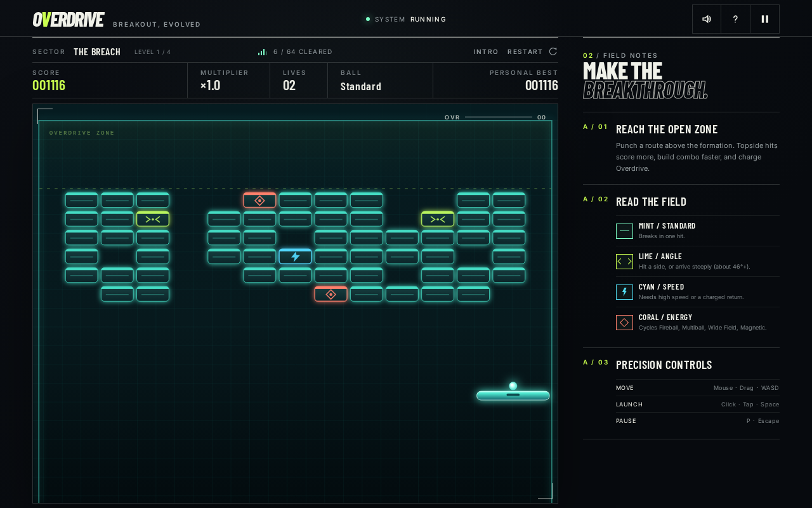The image size is (812, 508).
Task: Click the "SYSTEM RUNNING" status text
Action: [x=410, y=19]
